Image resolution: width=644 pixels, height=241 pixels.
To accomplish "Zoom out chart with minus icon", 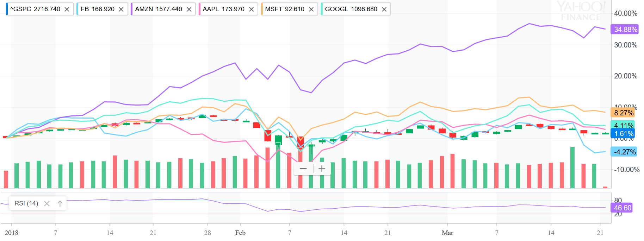I will (303, 169).
